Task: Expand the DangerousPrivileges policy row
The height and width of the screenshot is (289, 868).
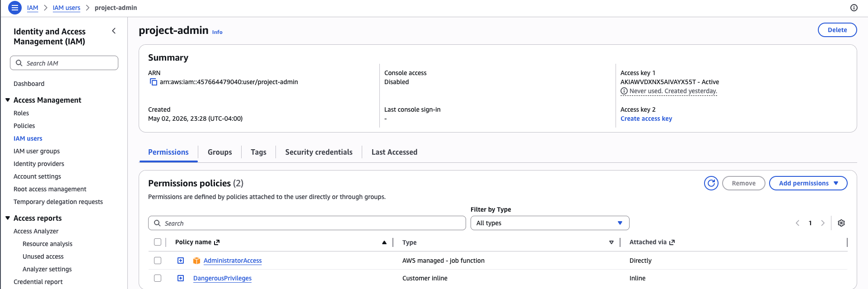Action: [x=181, y=278]
